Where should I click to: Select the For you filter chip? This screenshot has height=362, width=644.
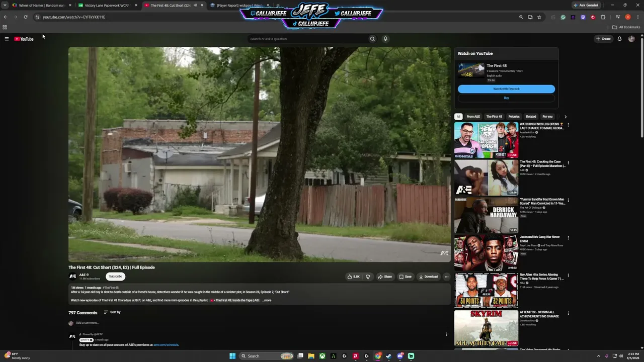[x=547, y=117]
